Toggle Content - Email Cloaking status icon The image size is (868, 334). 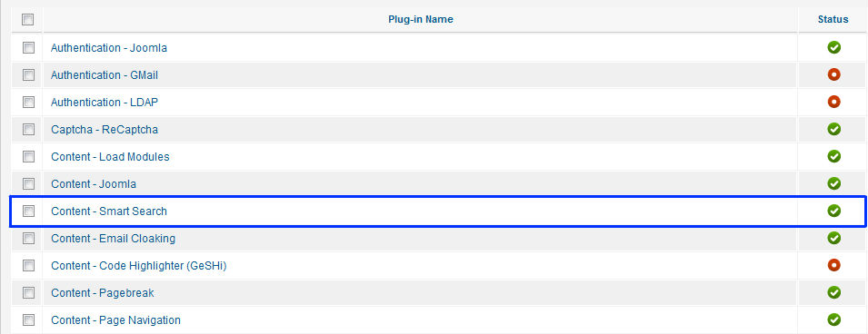coord(833,239)
